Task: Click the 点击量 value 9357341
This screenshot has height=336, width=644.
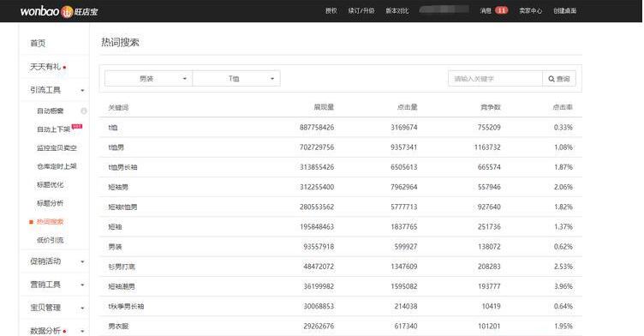Action: point(403,147)
